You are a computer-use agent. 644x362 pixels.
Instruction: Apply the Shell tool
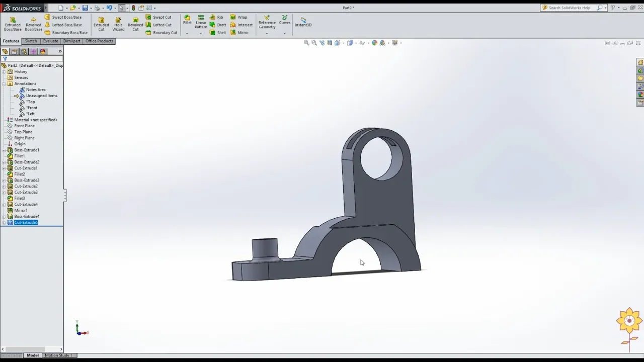point(218,33)
